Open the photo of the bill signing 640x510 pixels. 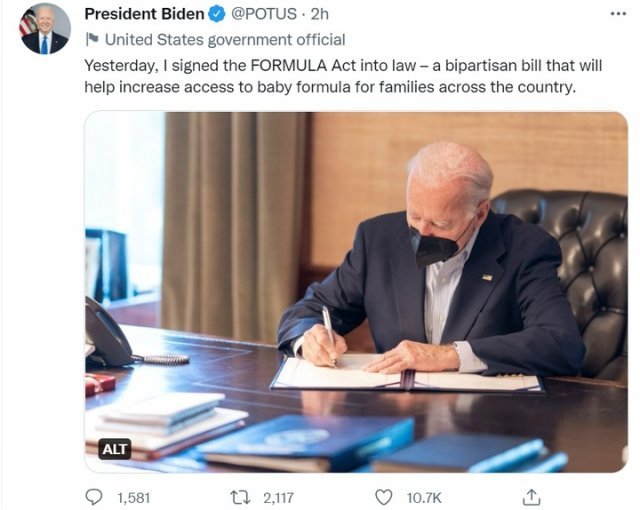click(x=355, y=290)
